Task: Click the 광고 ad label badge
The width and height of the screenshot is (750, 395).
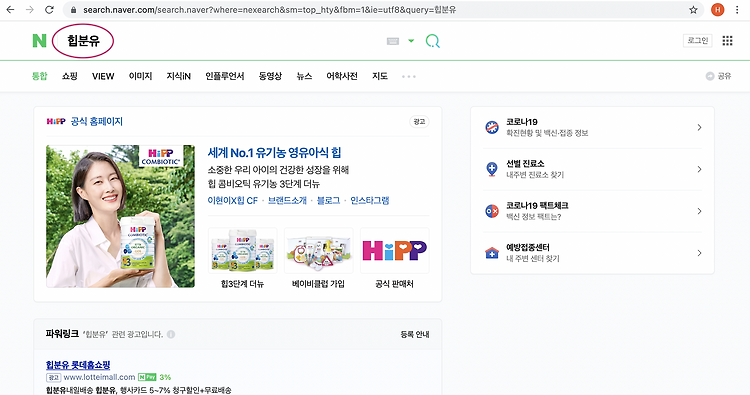Action: pyautogui.click(x=419, y=121)
